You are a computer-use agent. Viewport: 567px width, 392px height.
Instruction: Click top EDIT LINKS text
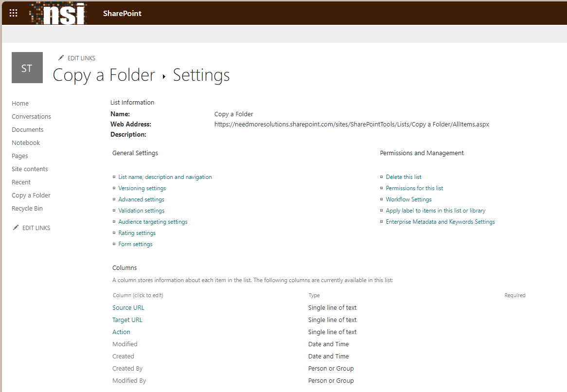tap(81, 58)
